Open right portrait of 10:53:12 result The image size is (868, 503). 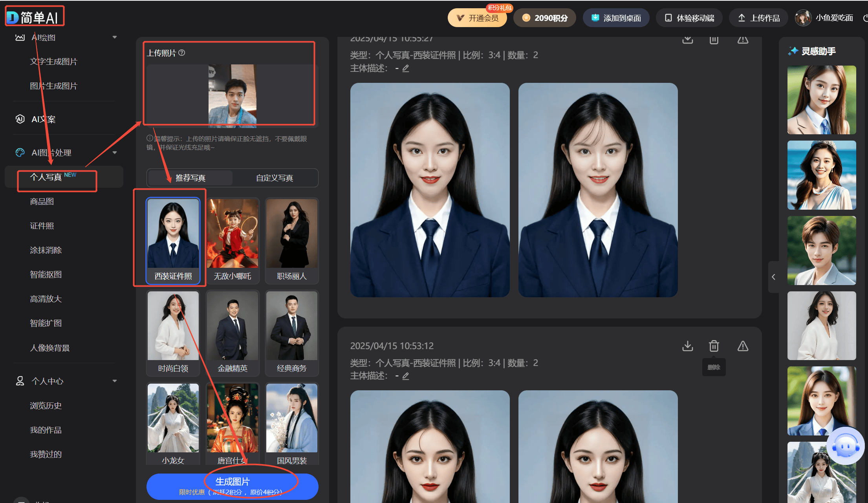point(598,446)
